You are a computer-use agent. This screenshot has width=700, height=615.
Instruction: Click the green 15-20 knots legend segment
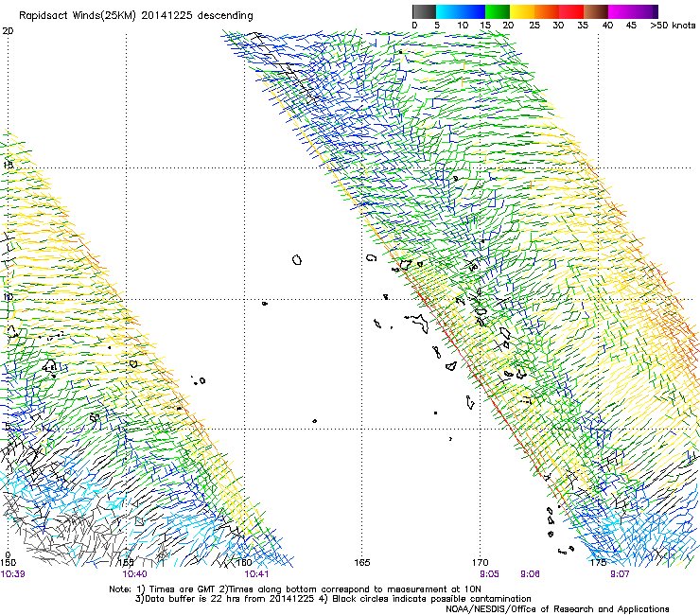pos(498,11)
